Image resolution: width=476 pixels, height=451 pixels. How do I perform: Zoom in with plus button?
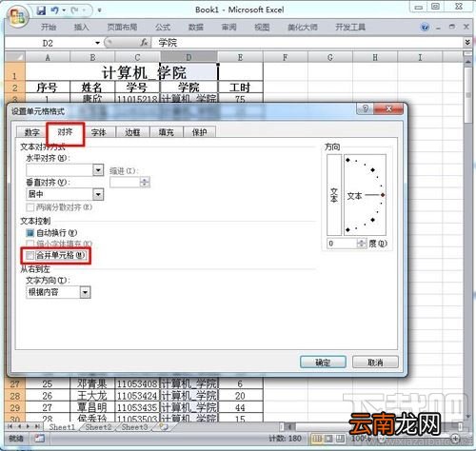pos(455,439)
